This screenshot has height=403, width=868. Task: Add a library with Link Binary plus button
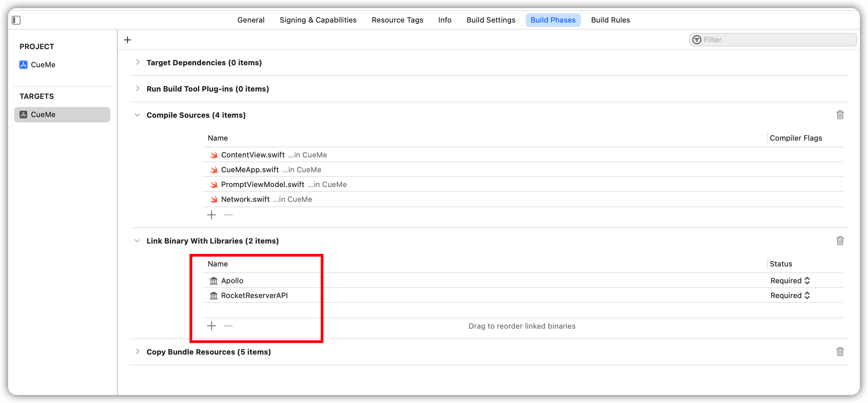[211, 326]
